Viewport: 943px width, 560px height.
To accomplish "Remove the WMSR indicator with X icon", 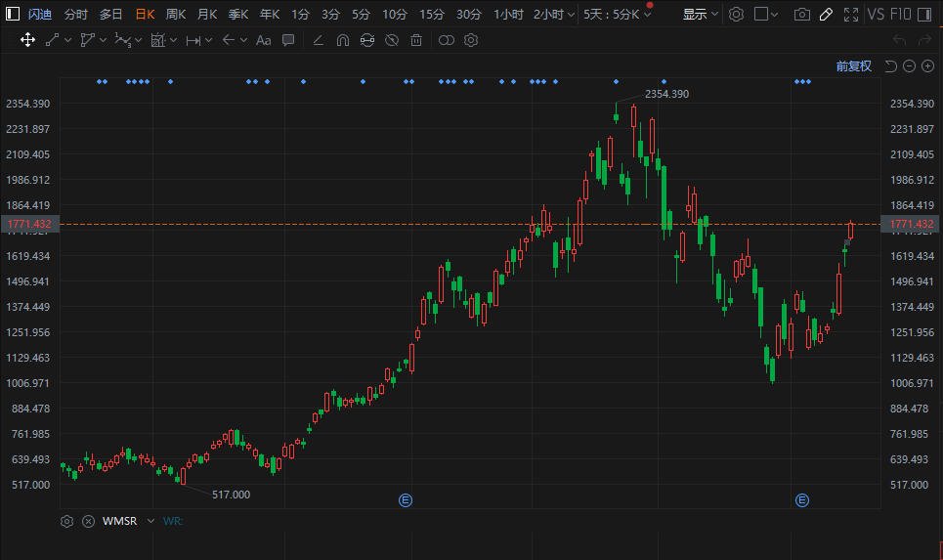I will [x=88, y=521].
